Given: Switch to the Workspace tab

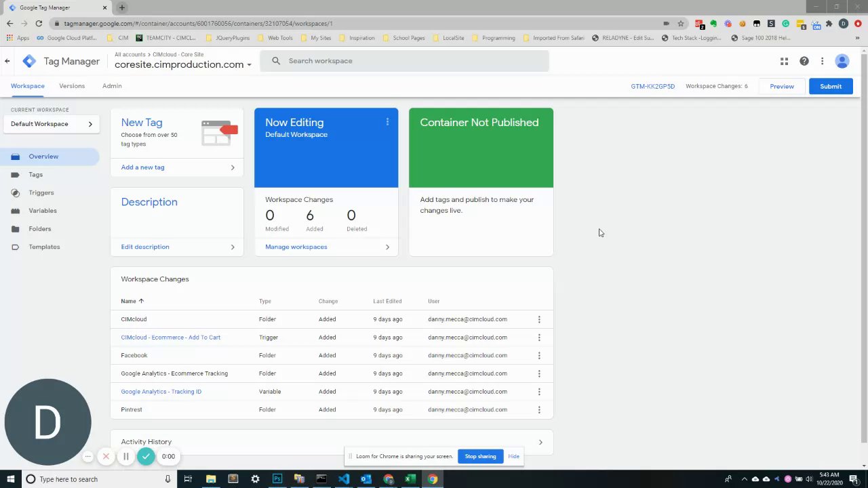Looking at the screenshot, I should tap(28, 86).
